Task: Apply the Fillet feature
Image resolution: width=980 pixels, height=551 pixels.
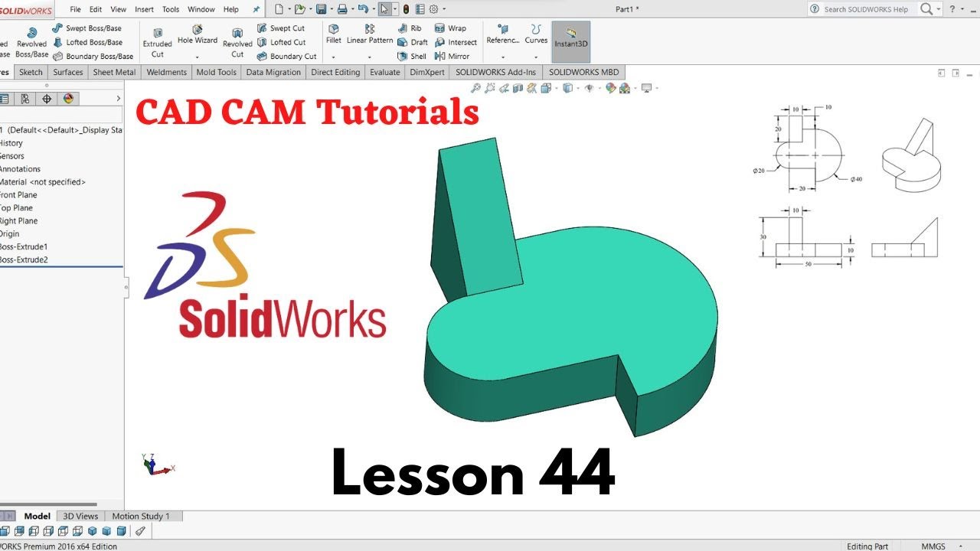Action: click(334, 34)
